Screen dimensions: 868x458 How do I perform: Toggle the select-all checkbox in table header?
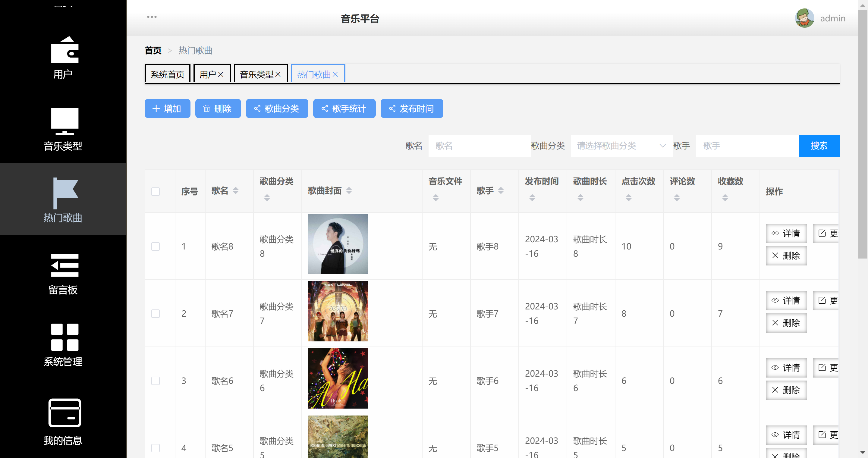[x=155, y=192]
